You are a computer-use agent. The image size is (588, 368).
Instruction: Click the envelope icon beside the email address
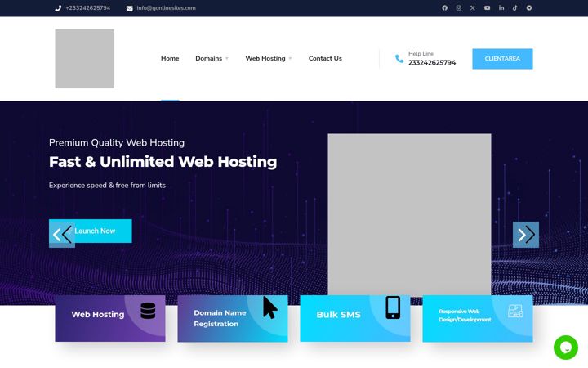(x=129, y=8)
